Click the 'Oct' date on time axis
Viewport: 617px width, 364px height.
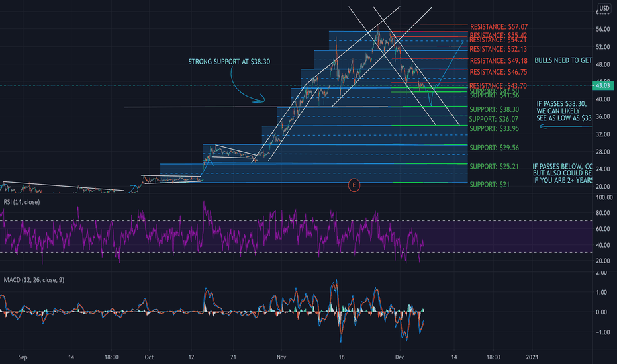(149, 357)
